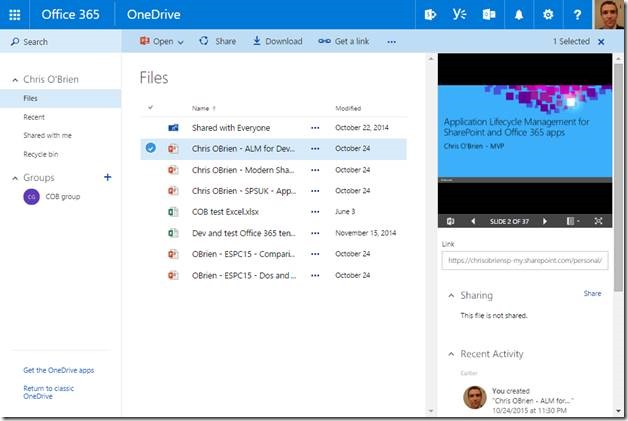The width and height of the screenshot is (628, 421).
Task: Go to previous slide in preview
Action: click(473, 221)
